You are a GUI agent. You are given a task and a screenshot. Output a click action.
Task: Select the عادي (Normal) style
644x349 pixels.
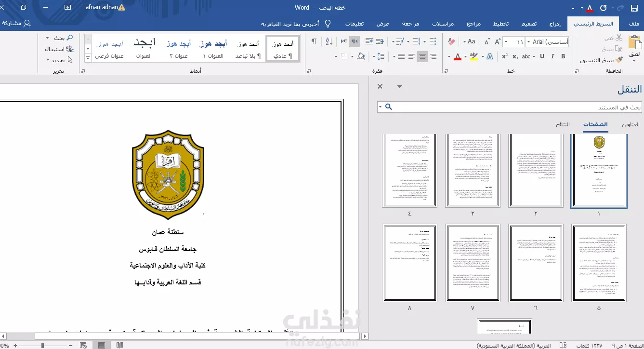[x=283, y=49]
